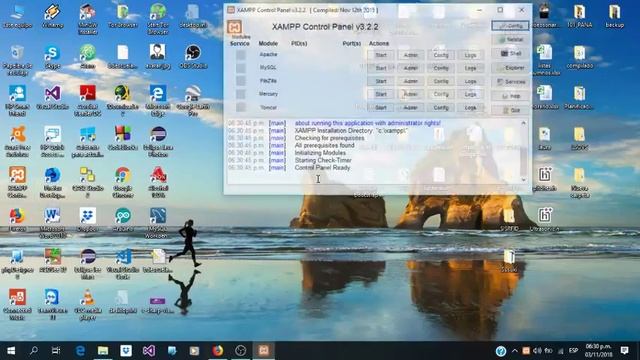640x360 pixels.
Task: View Logs for the Mercury module
Action: click(471, 94)
